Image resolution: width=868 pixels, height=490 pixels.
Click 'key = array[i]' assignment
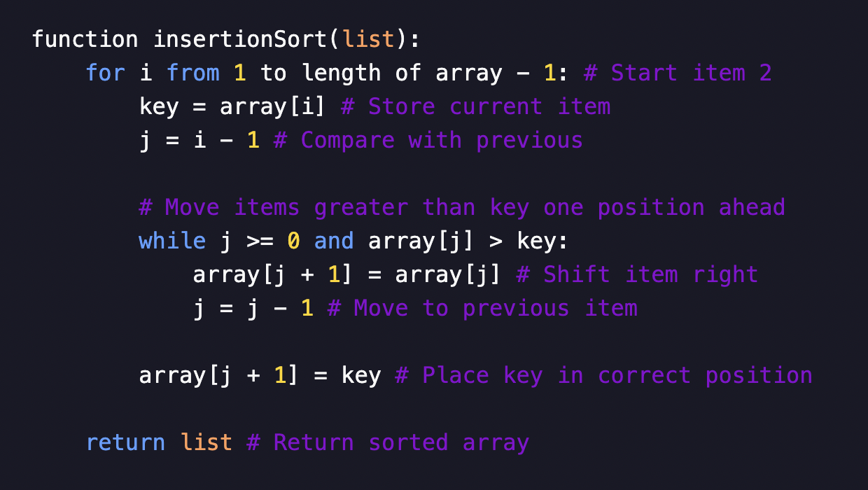233,106
